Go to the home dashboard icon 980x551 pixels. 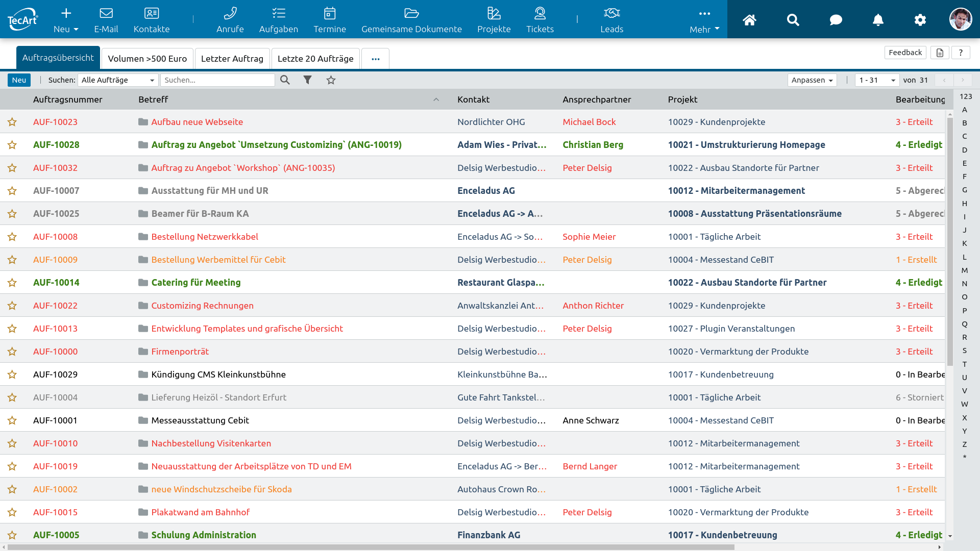749,20
